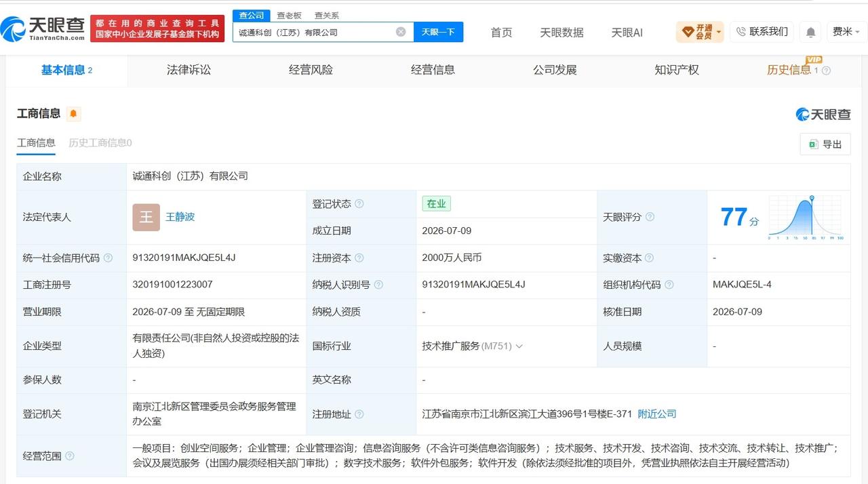Switch to the 法律诉讼 tab
The image size is (868, 484).
[x=189, y=70]
